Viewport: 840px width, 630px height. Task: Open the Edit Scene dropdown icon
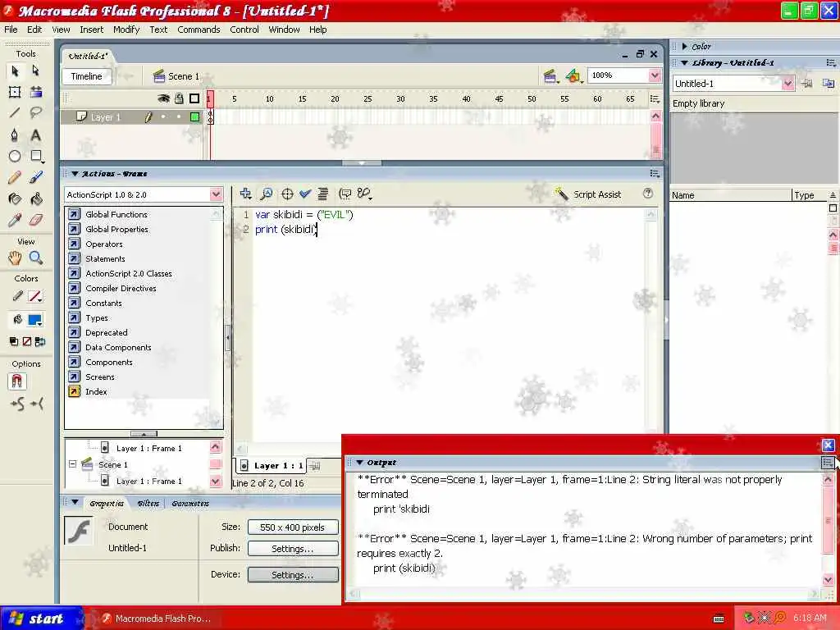coord(550,76)
